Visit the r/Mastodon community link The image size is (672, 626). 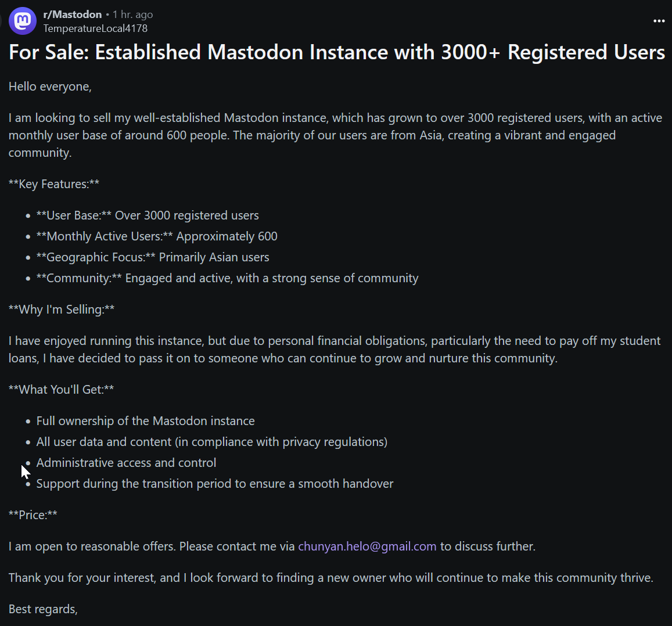(x=73, y=15)
